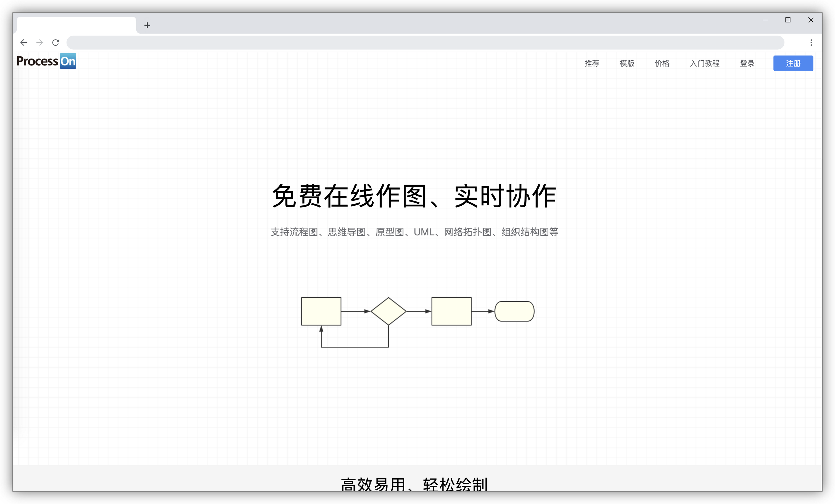Viewport: 835px width, 504px height.
Task: Open the 模版 templates page
Action: click(627, 63)
